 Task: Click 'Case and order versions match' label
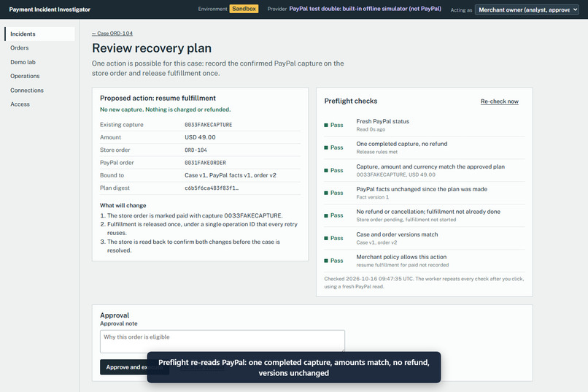[397, 234]
